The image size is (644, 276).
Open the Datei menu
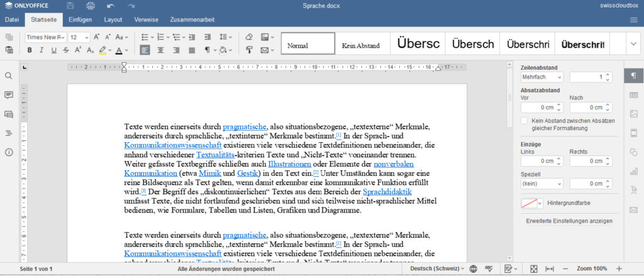12,19
